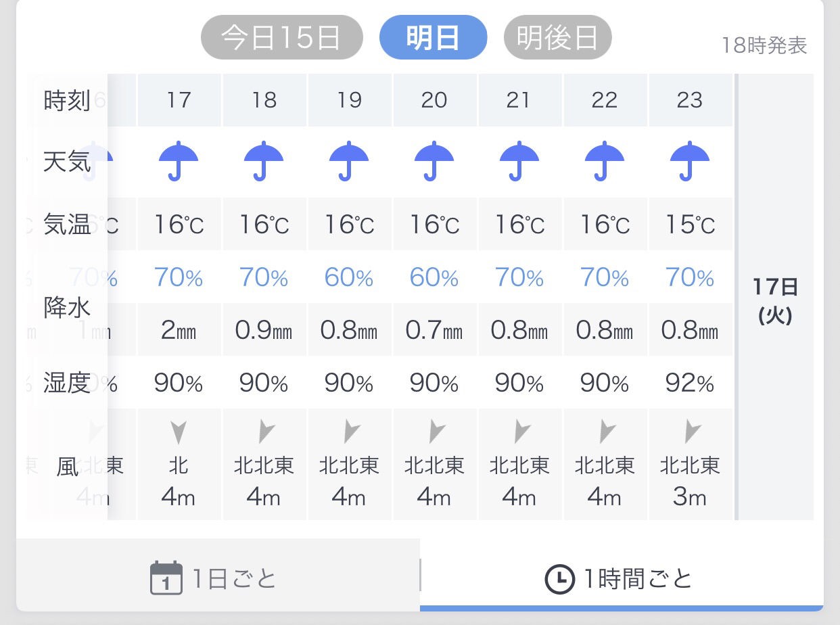Click the calendar icon beside 1日ごと
The height and width of the screenshot is (625, 840).
click(166, 578)
